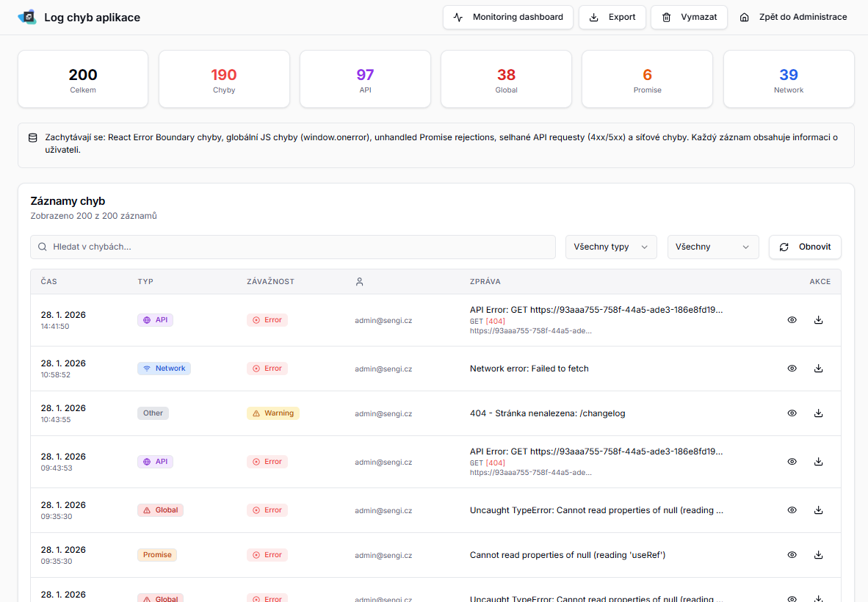Viewport: 868px width, 602px height.
Task: Download the 09:35:30 Uncaught TypeError Global record
Action: (818, 510)
